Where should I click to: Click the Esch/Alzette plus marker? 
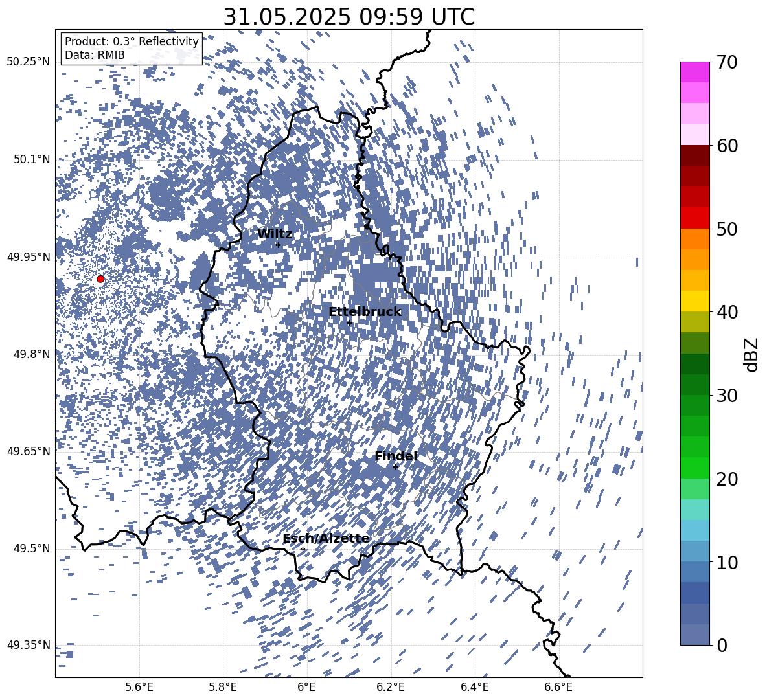tap(303, 549)
